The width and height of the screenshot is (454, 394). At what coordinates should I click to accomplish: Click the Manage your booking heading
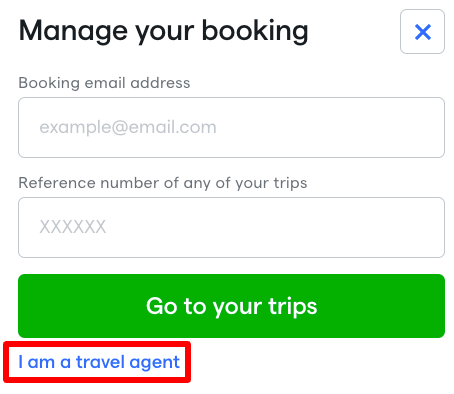click(x=163, y=31)
